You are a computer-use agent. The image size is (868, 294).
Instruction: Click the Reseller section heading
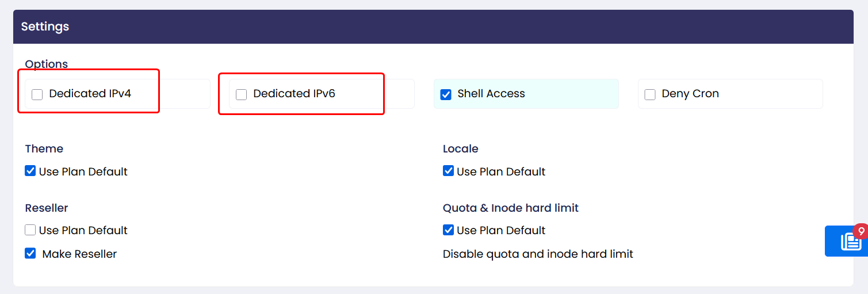click(47, 208)
